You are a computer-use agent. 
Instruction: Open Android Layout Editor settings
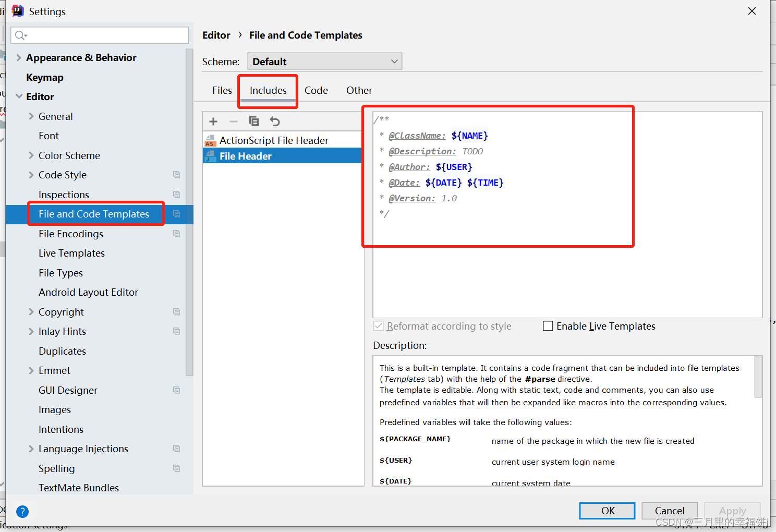coord(88,292)
